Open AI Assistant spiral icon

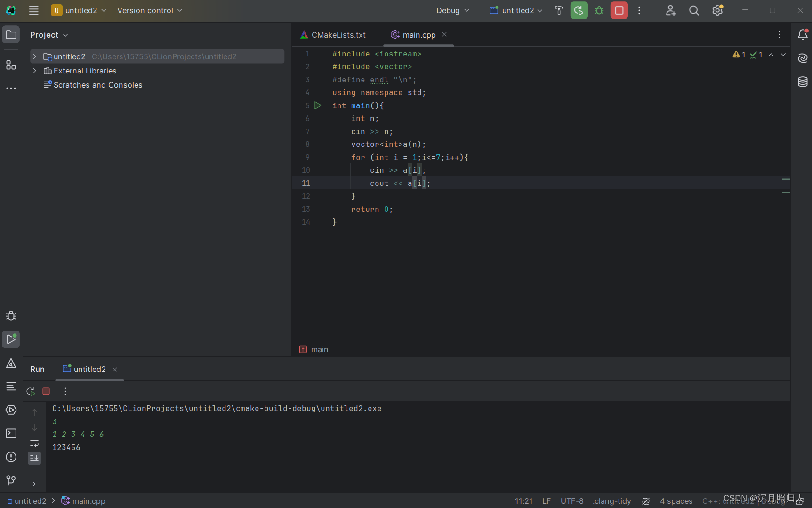click(803, 58)
